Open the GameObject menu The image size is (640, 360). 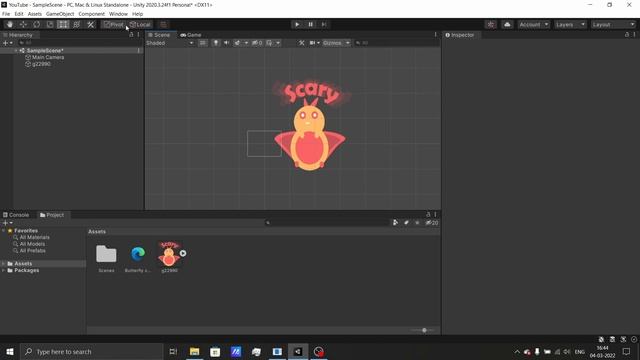pyautogui.click(x=60, y=14)
